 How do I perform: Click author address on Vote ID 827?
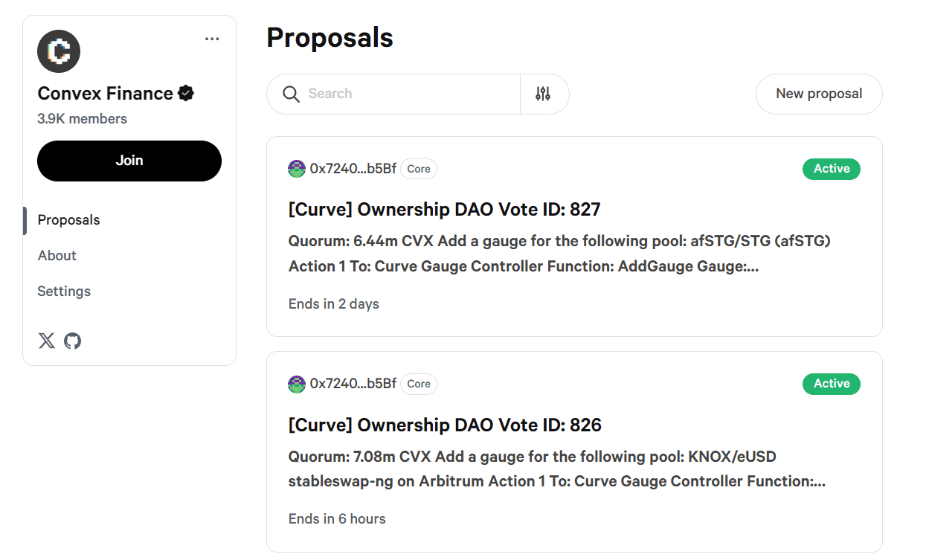(x=353, y=169)
